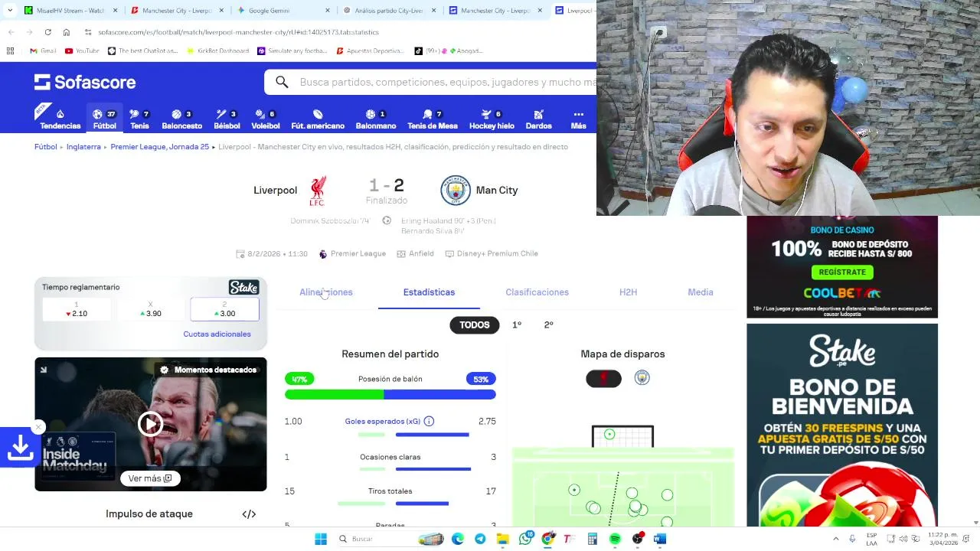The image size is (980, 551).
Task: Select the draw odds 3.90
Action: coord(150,309)
